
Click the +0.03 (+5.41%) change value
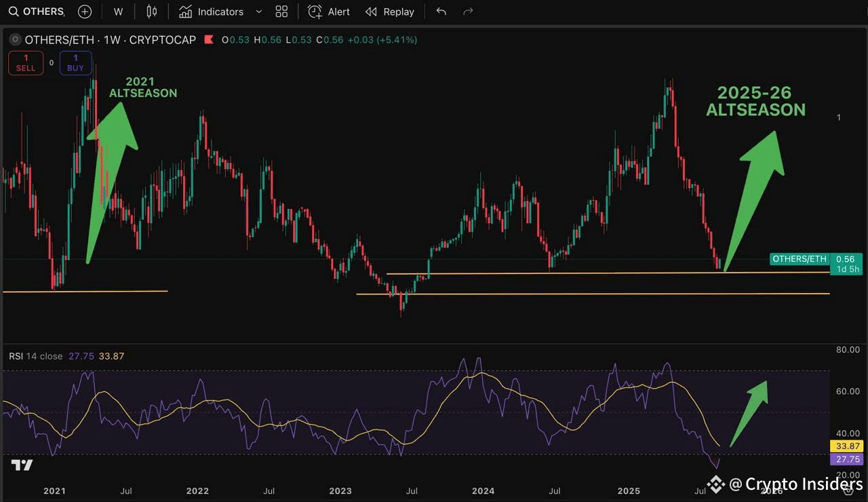(382, 40)
